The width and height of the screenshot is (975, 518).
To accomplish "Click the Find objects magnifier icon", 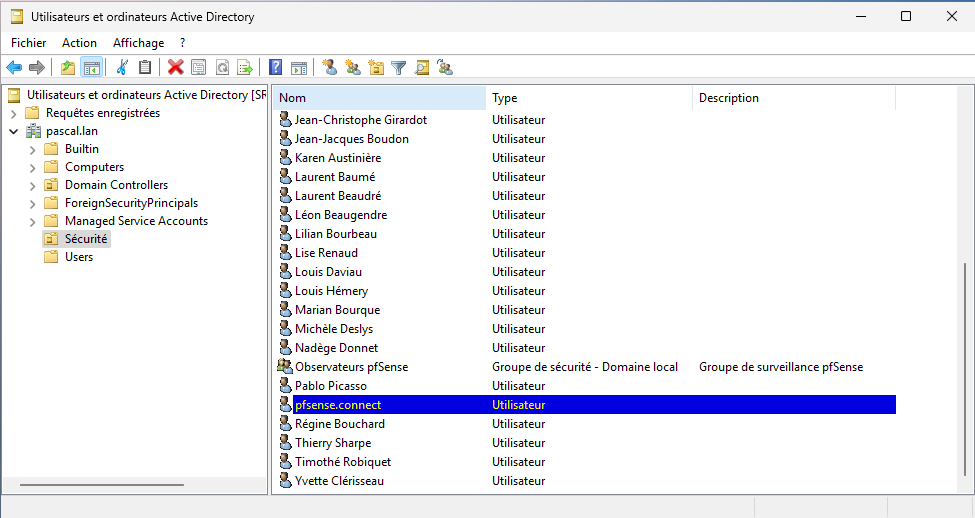I will point(422,67).
